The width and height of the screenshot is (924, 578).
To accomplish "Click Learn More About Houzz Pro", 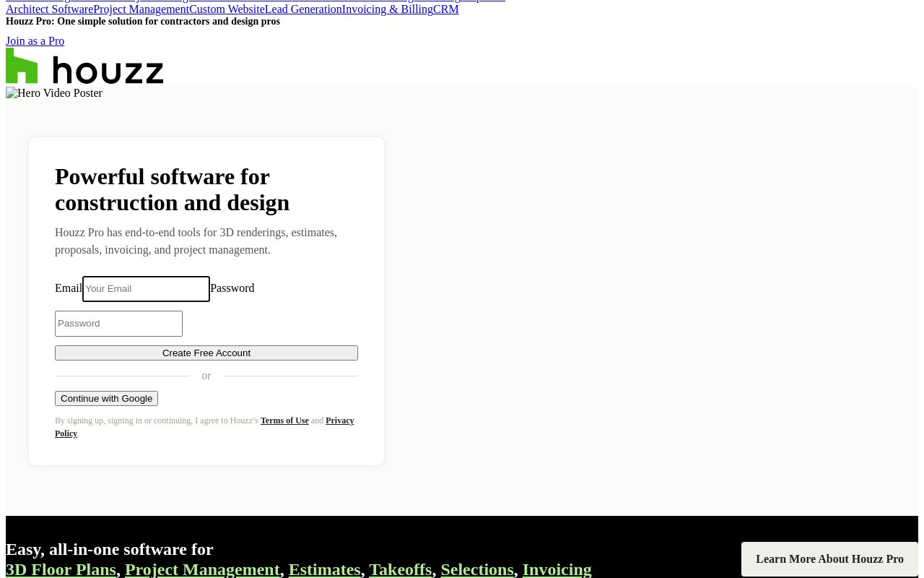I will click(829, 559).
